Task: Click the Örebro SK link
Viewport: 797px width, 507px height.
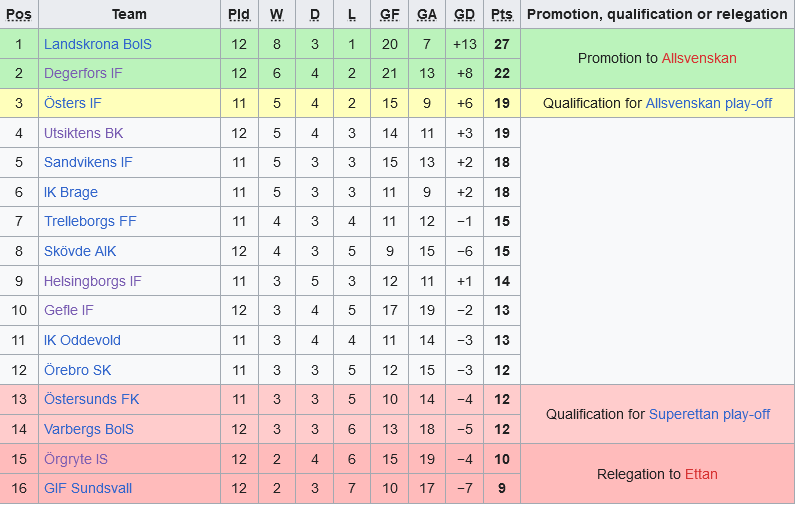Action: click(77, 370)
